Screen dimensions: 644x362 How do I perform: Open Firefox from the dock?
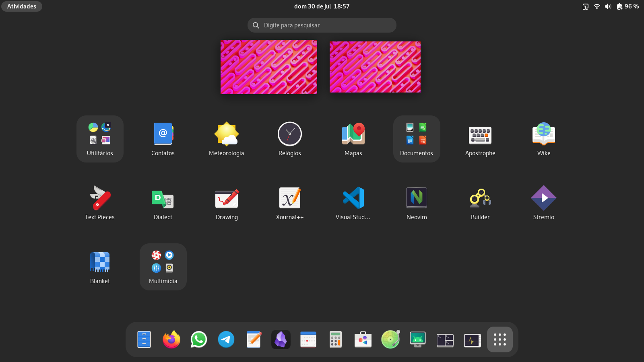(x=171, y=339)
